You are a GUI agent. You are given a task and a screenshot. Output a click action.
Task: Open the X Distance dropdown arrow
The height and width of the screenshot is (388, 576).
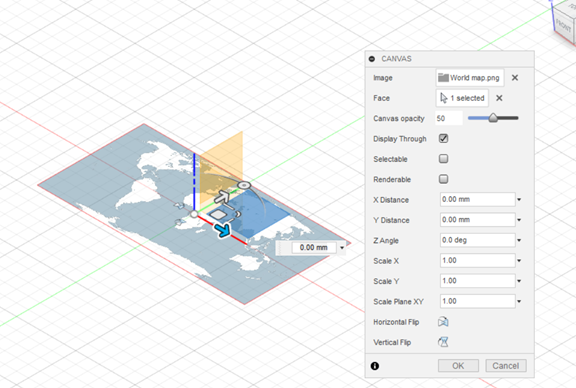(519, 200)
